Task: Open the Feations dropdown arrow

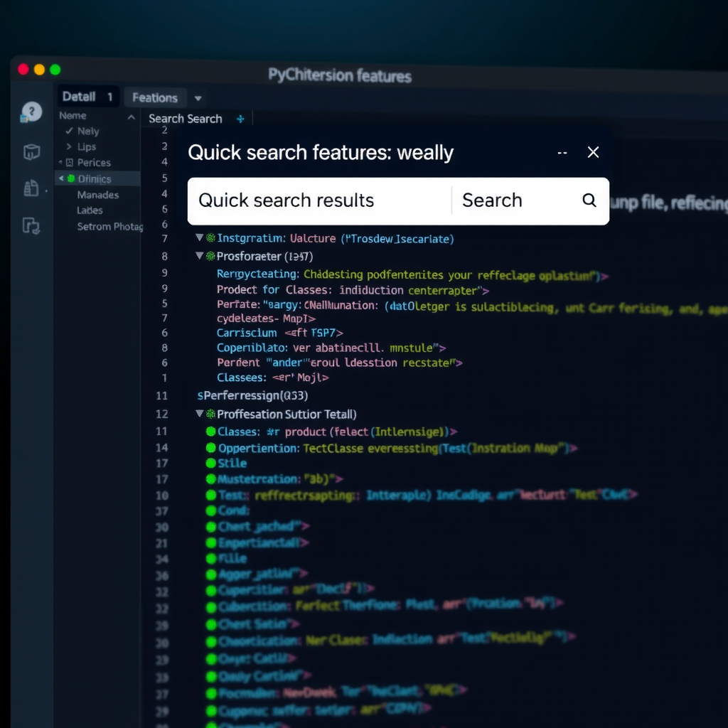Action: [x=198, y=97]
